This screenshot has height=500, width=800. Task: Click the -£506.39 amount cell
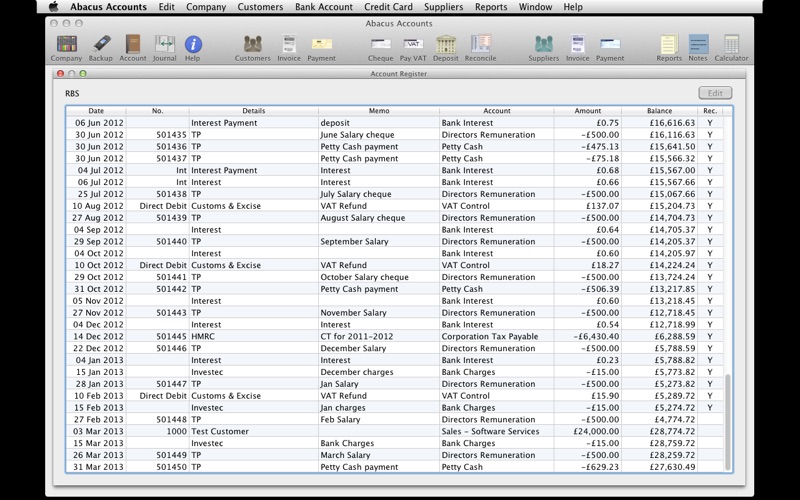coord(588,289)
